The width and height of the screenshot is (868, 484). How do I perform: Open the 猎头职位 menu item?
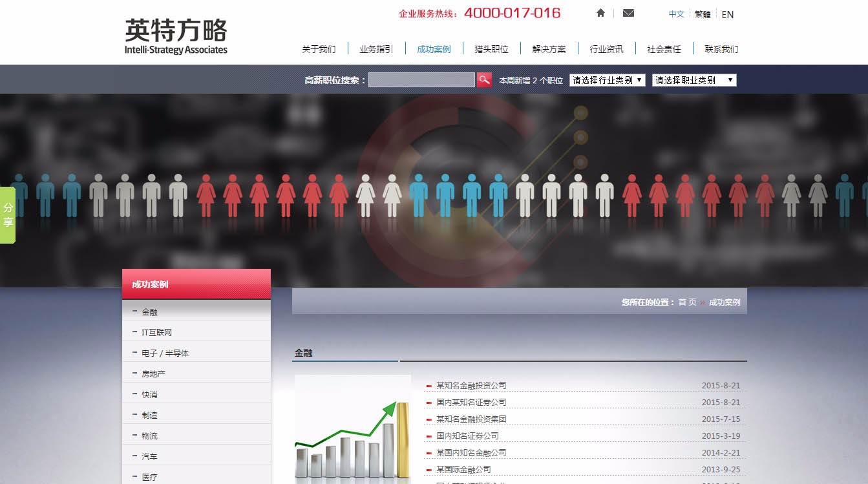tap(491, 49)
